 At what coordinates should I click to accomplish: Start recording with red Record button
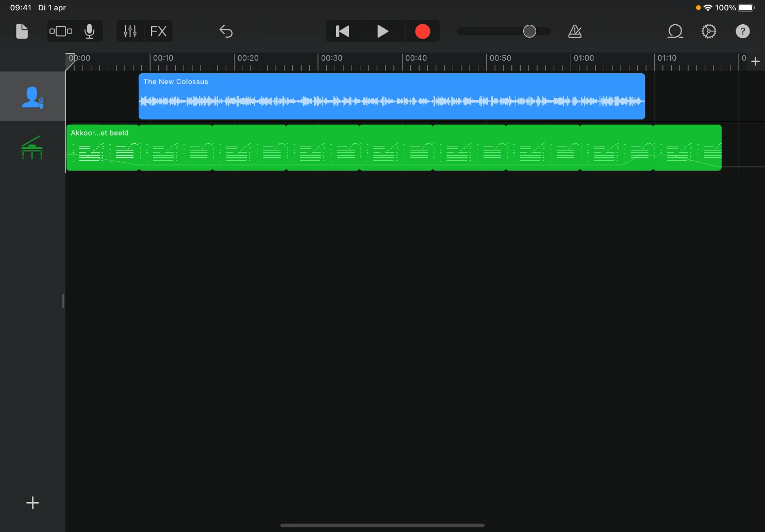(x=422, y=31)
